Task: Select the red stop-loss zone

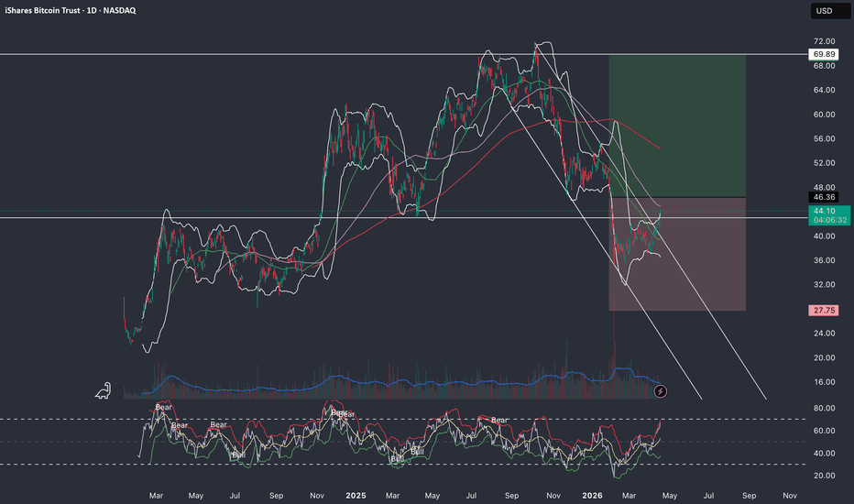Action: (676, 266)
